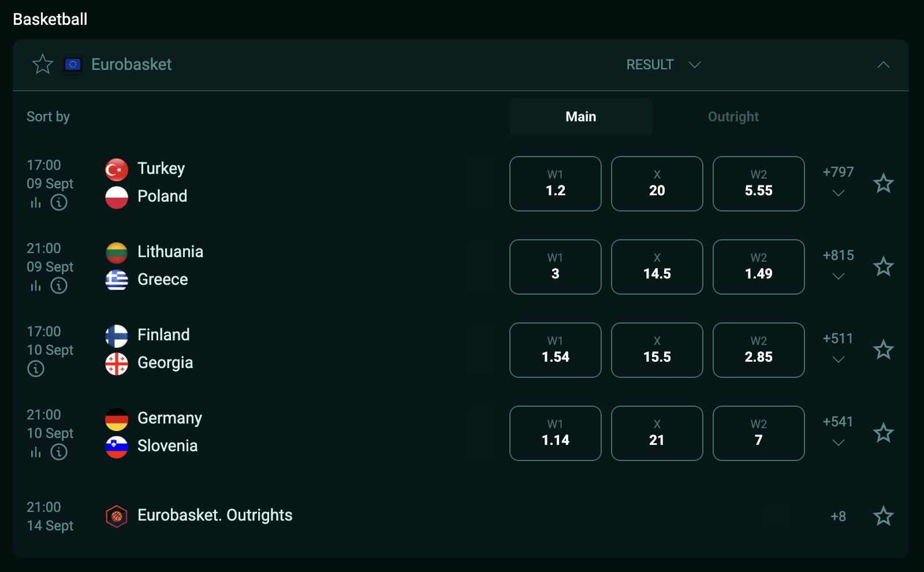The image size is (924, 572).
Task: Bet on W1 1.2 for Turkey
Action: click(555, 184)
